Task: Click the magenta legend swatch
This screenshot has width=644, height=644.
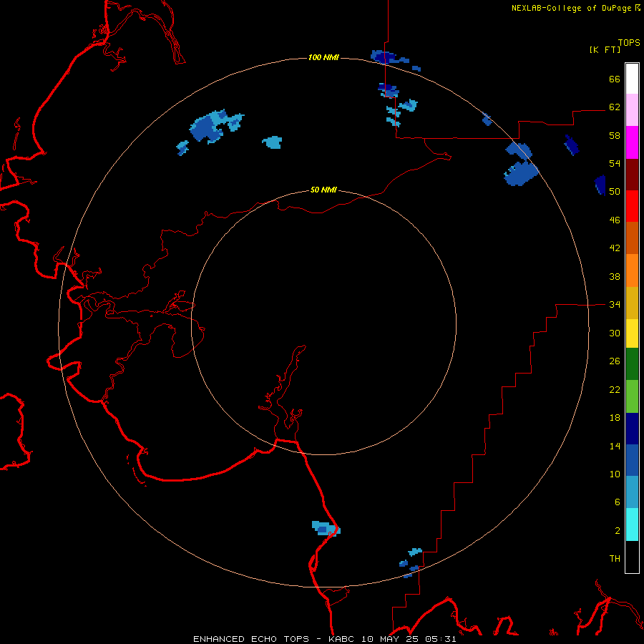Action: (x=632, y=142)
